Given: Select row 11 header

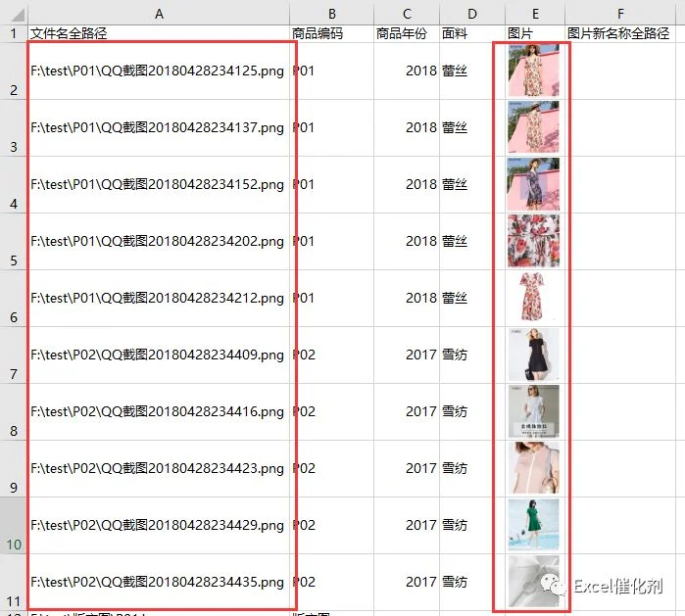Looking at the screenshot, I should tap(14, 582).
